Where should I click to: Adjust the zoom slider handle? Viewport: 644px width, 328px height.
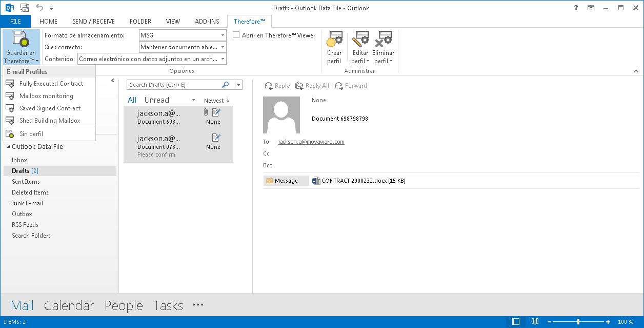point(578,322)
